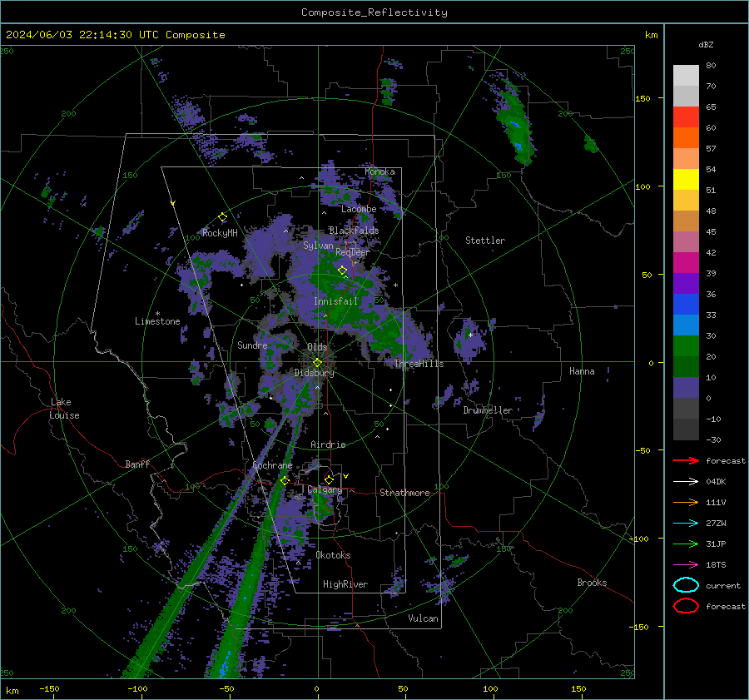Click the RedDeer city label
The width and height of the screenshot is (749, 700).
coord(353,252)
